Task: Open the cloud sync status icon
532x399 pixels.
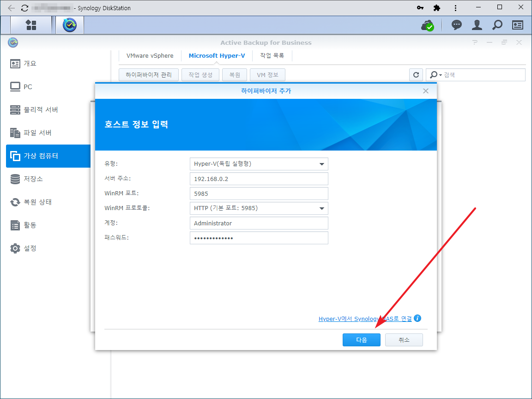Action: point(427,25)
